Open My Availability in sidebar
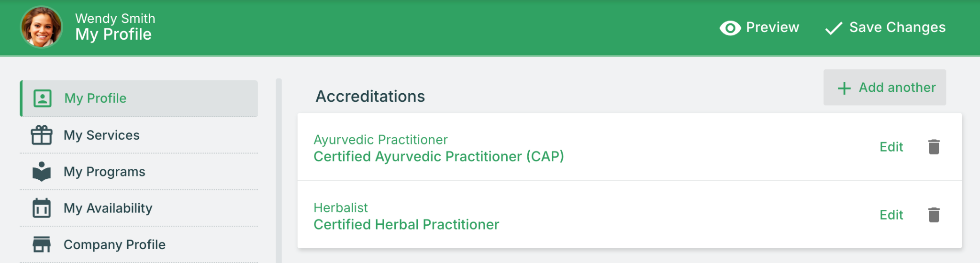The height and width of the screenshot is (263, 980). [108, 208]
